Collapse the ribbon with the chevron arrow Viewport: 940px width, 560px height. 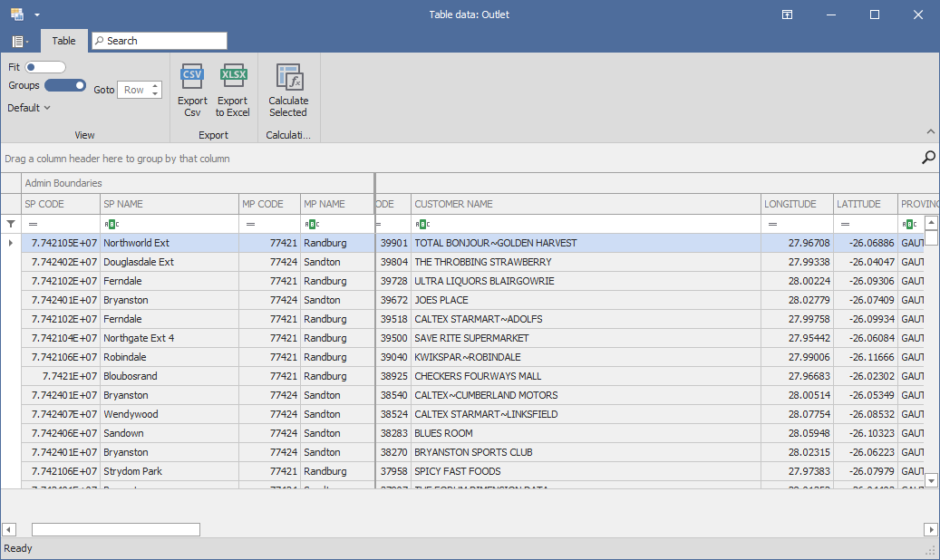coord(928,131)
